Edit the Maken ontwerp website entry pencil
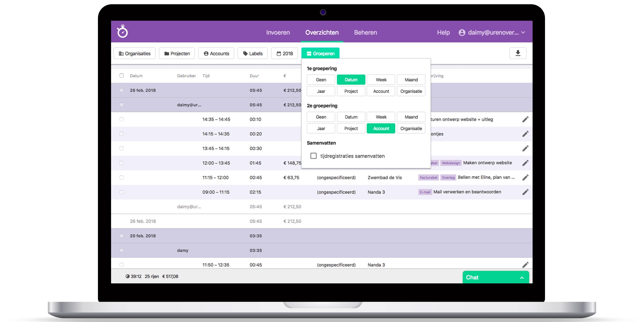644x322 pixels. click(x=525, y=163)
